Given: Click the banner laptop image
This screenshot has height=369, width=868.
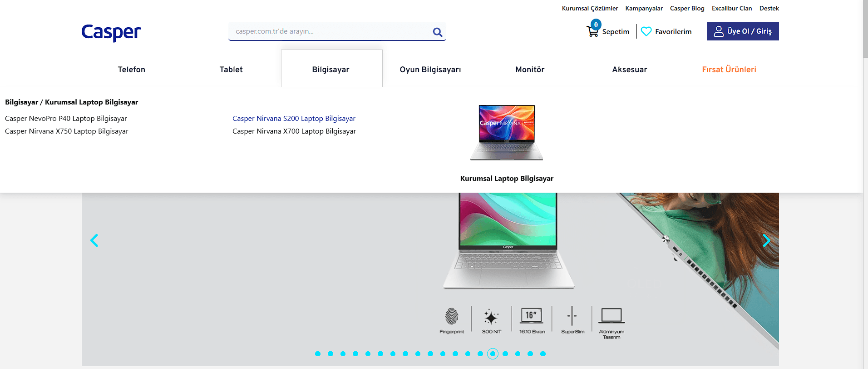Looking at the screenshot, I should pos(508,241).
